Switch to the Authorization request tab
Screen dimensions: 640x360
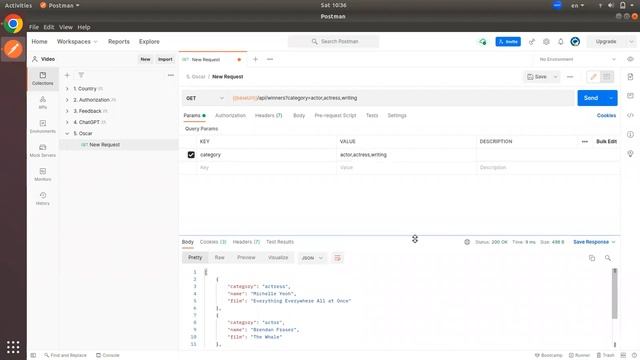click(231, 116)
